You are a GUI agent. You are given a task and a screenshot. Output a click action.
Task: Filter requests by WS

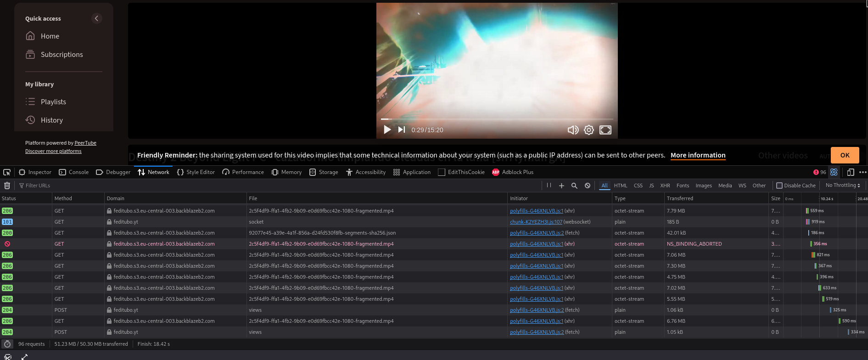pyautogui.click(x=742, y=186)
